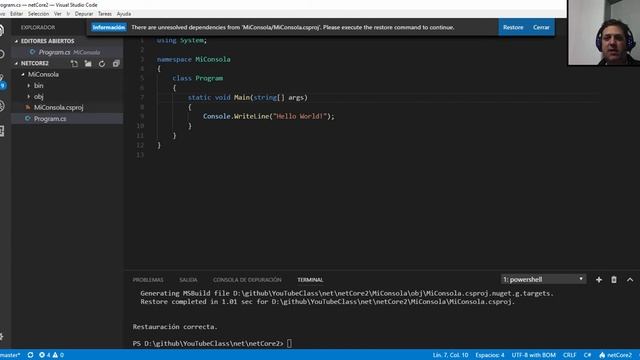Open the Search view in the activity bar

pos(2,54)
